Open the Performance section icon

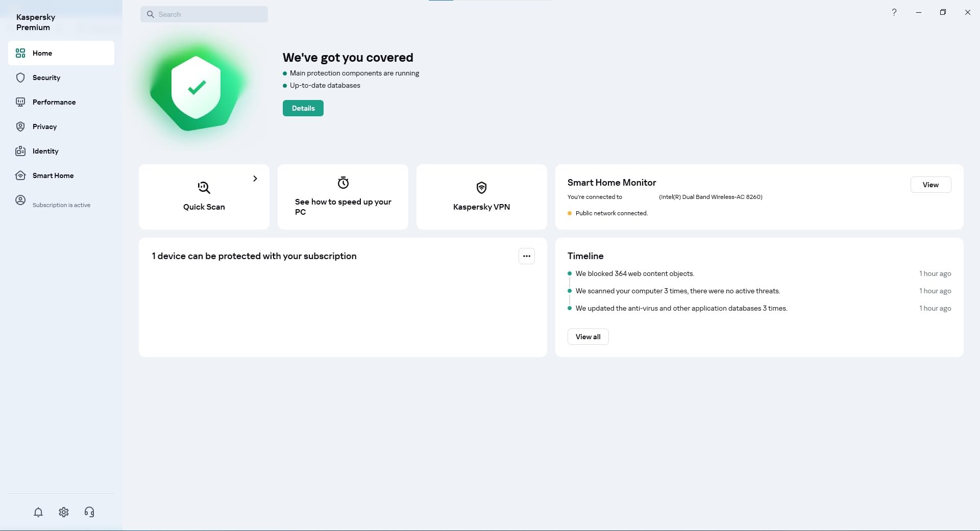coord(20,102)
